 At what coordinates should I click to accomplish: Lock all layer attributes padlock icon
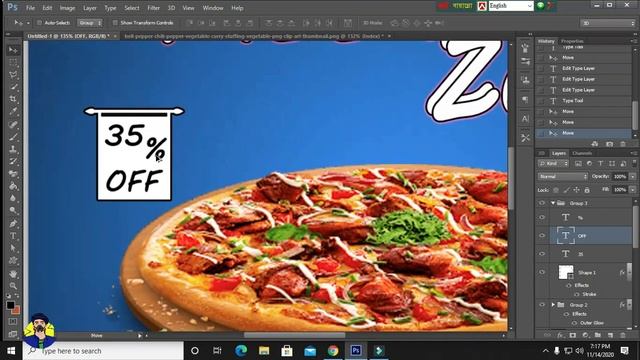coord(587,190)
